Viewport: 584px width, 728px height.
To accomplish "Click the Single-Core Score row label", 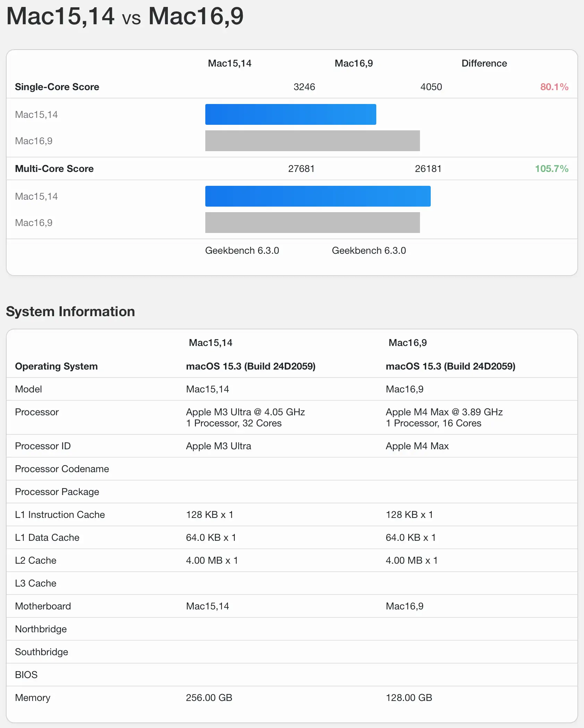I will 57,87.
